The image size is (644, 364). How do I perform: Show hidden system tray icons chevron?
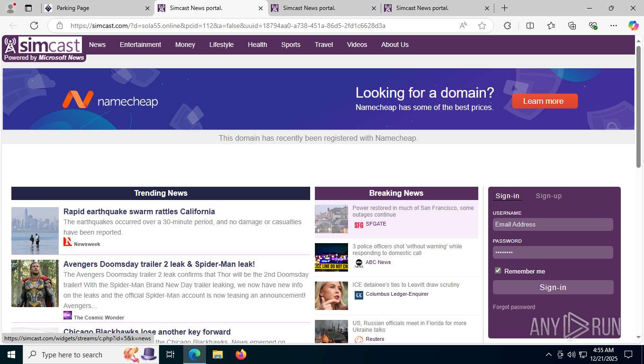549,355
